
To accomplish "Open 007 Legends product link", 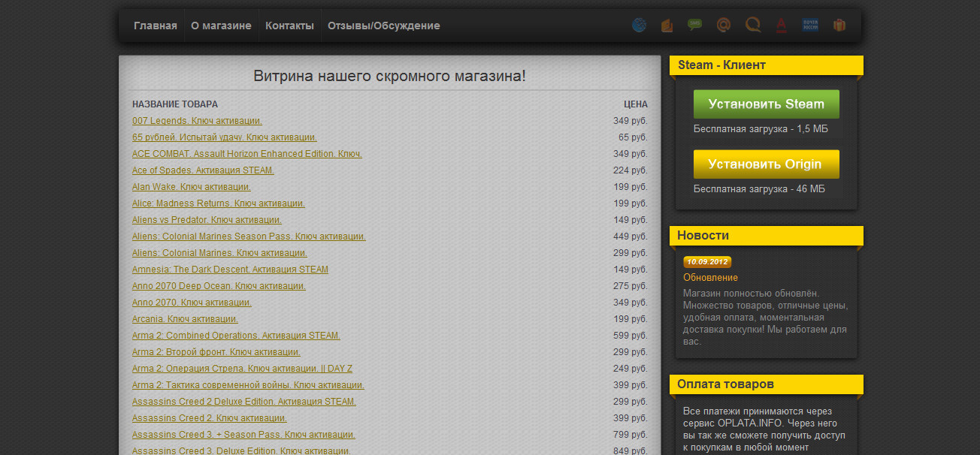I will (197, 121).
